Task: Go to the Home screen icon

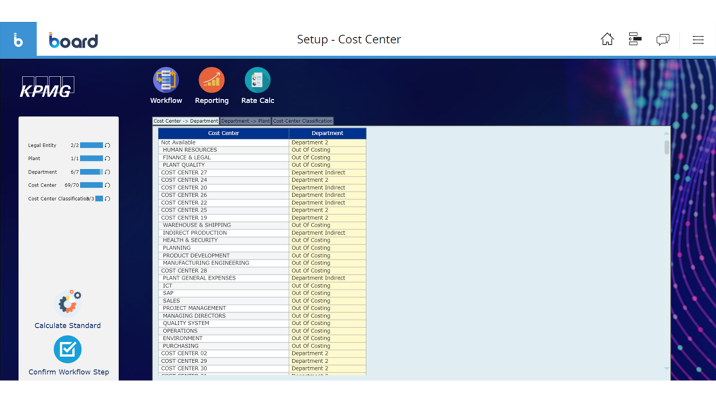Action: click(607, 39)
